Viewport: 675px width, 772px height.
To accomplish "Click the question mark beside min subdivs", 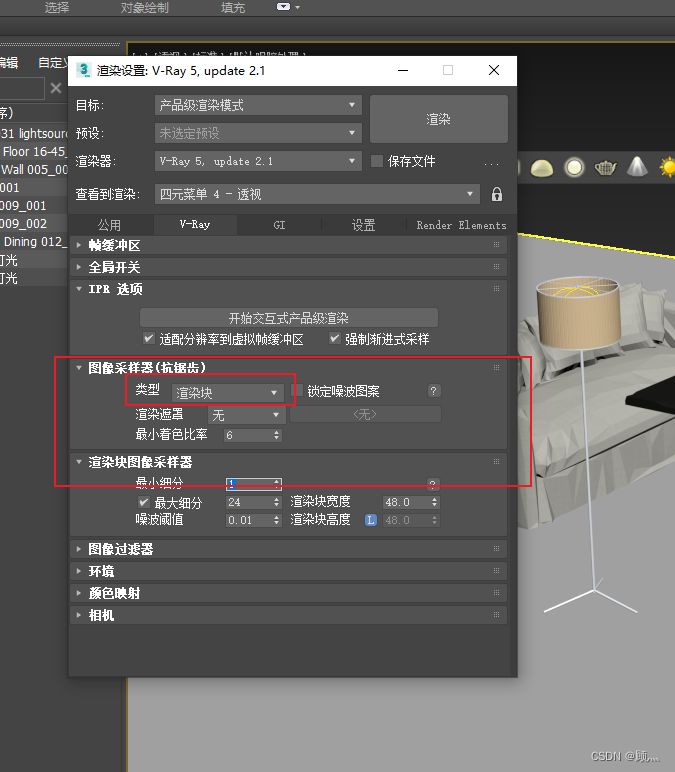I will 433,484.
